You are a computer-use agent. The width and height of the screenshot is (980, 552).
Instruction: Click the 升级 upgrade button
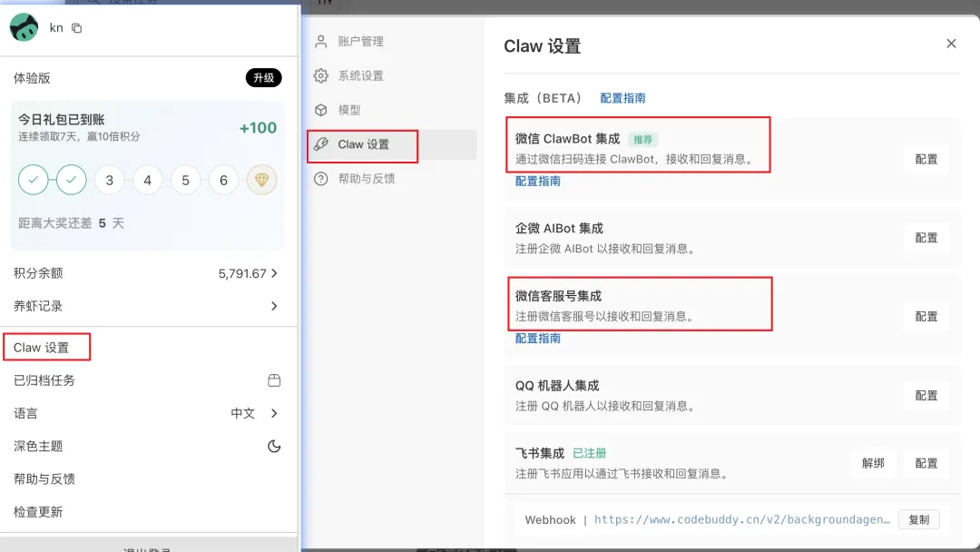[x=263, y=77]
